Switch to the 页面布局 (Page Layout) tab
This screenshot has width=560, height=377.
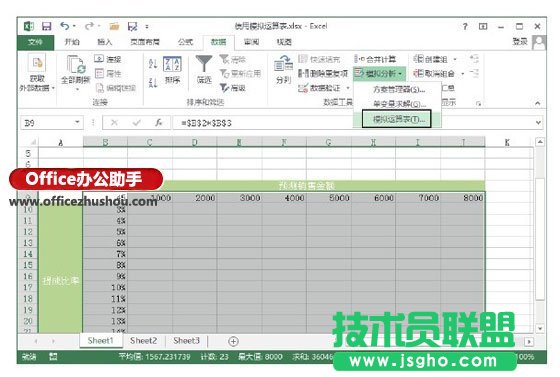coord(145,42)
